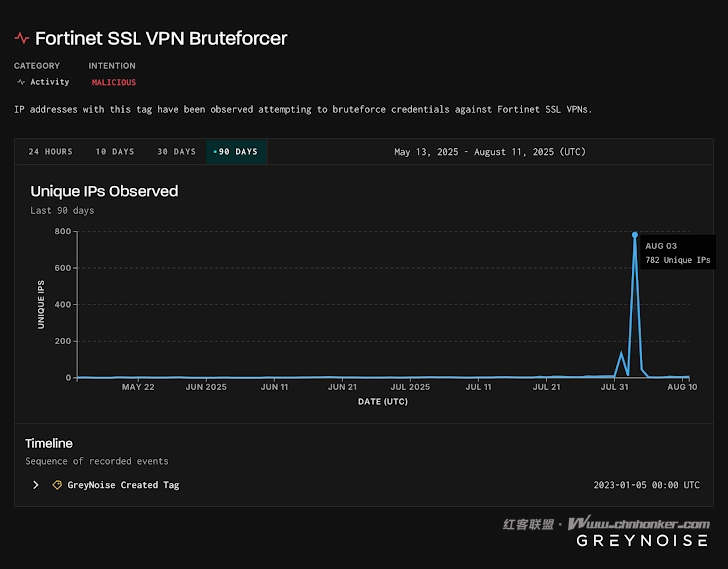Click the yellow tag icon beside GreyNoise Created Tag

tap(57, 485)
